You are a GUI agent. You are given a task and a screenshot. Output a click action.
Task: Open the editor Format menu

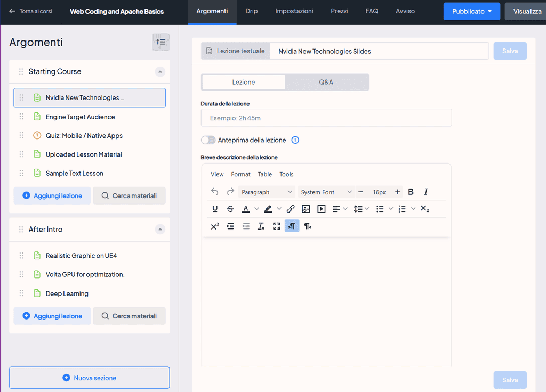click(240, 174)
